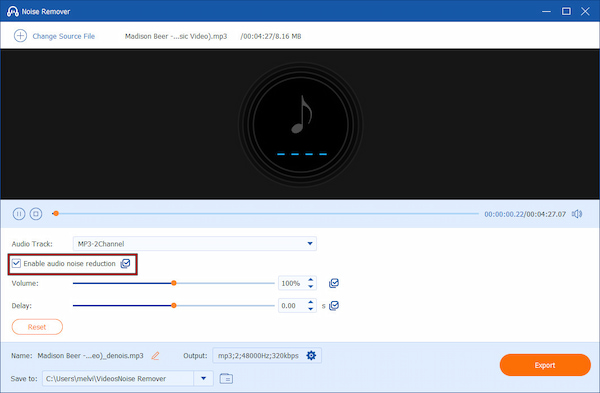Increase delay with the up stepper arrow
Screen dimensions: 600x393
pos(311,302)
